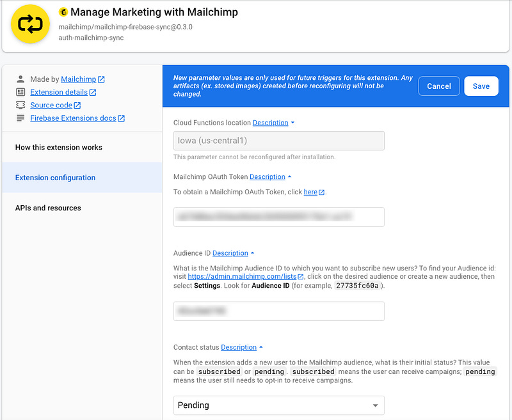The width and height of the screenshot is (512, 420).
Task: Click arrow beside Contact status Description
Action: pyautogui.click(x=261, y=347)
